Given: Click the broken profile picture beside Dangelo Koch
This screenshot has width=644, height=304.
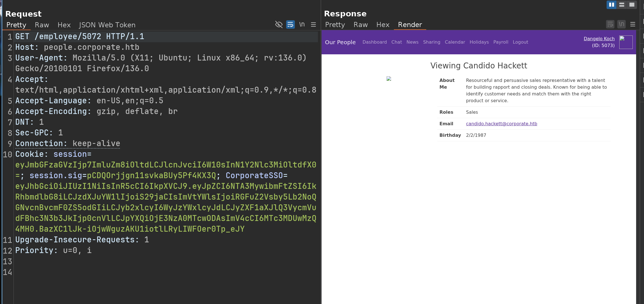Looking at the screenshot, I should pyautogui.click(x=626, y=42).
